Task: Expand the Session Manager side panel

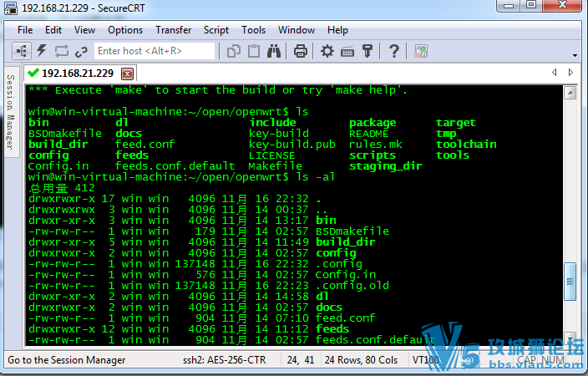Action: pyautogui.click(x=11, y=112)
